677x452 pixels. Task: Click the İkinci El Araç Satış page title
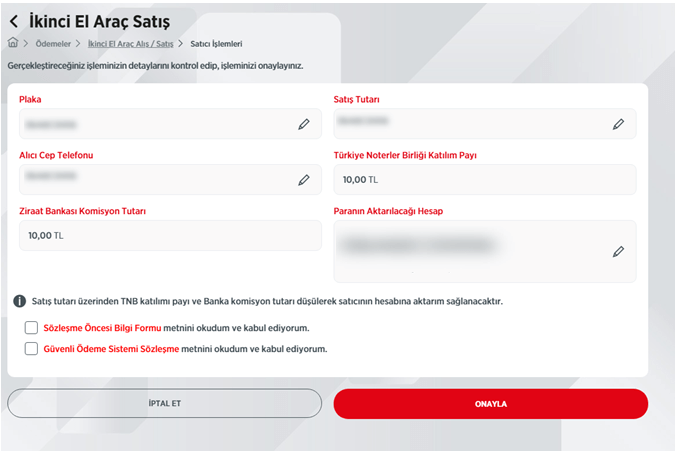tap(100, 22)
